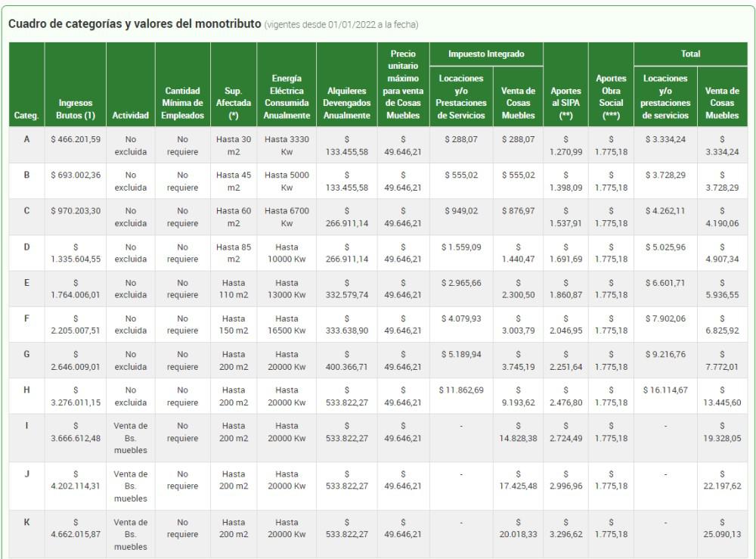Click the 'Cuadro de categorías y valores' title
756x559 pixels.
135,24
